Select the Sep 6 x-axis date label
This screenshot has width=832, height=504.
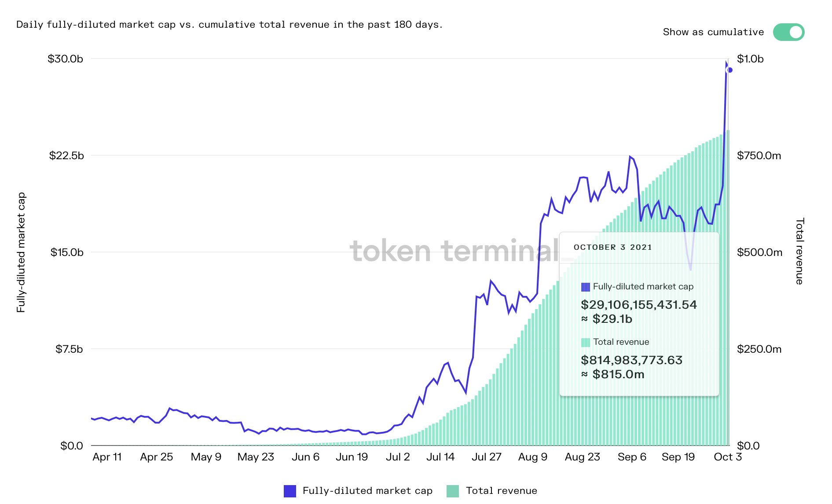[632, 457]
